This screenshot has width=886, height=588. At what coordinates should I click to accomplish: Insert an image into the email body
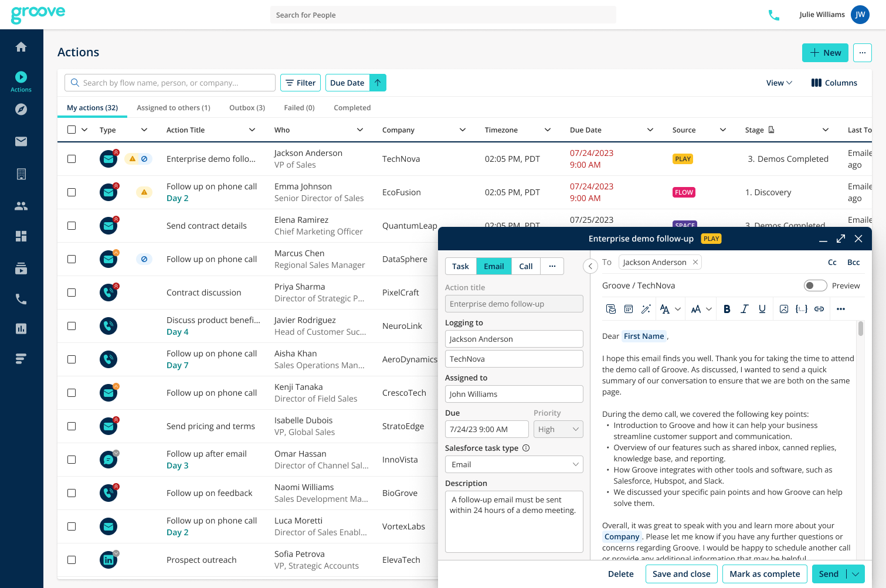785,309
